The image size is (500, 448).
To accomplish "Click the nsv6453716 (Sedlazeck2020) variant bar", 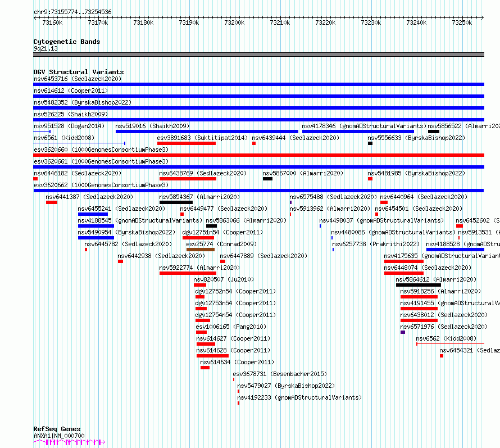I will (x=258, y=84).
